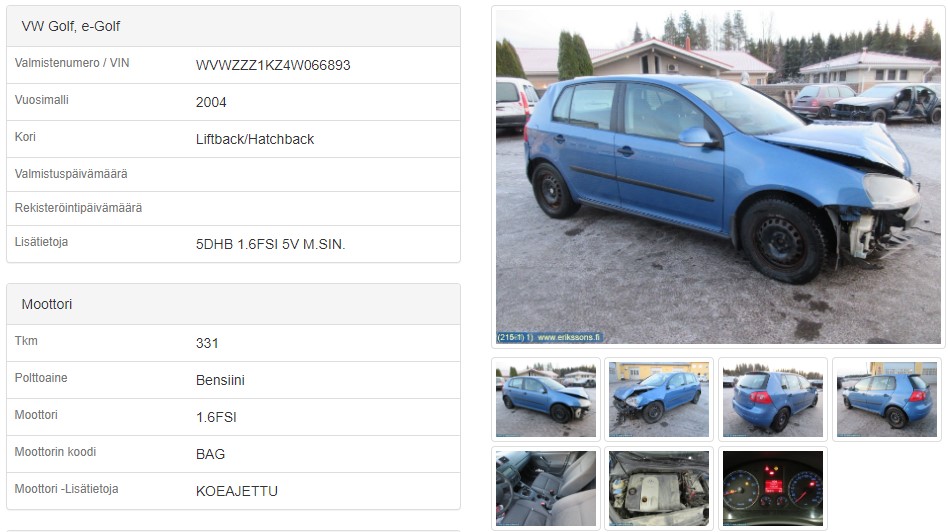Click the Bensiini fuel value

click(220, 380)
